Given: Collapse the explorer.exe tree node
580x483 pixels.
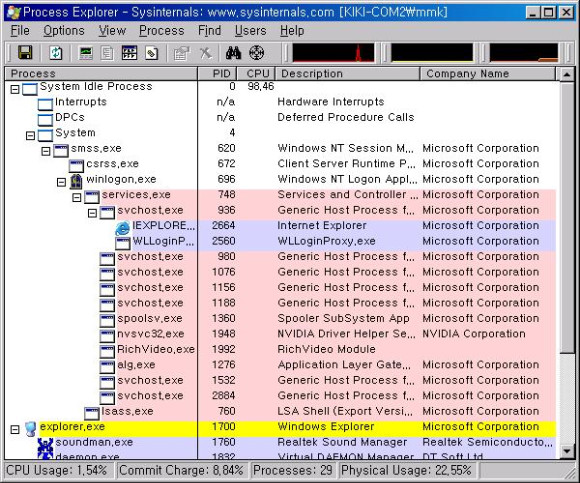Looking at the screenshot, I should pyautogui.click(x=15, y=429).
